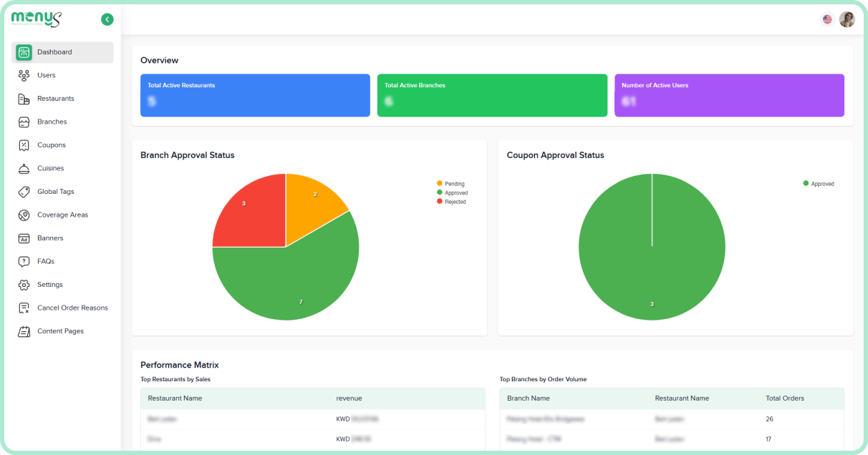Open the Cuisines dish icon
Screen dimensions: 868x455
click(24, 168)
